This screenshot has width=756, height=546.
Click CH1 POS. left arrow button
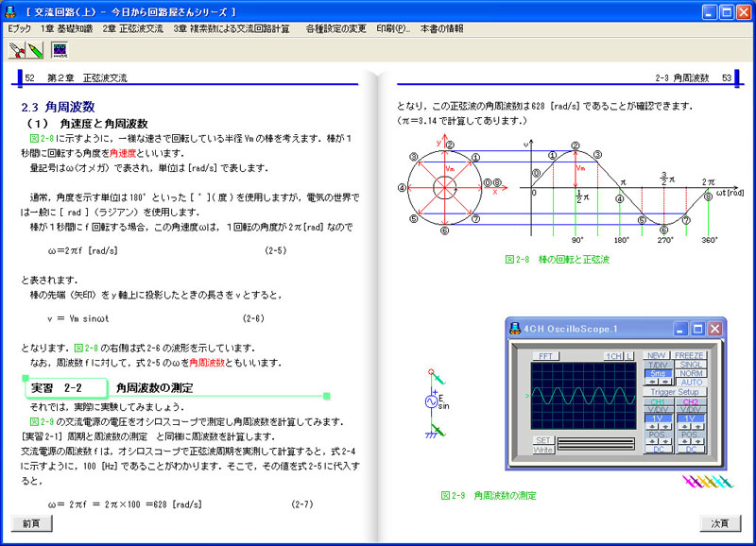[652, 441]
